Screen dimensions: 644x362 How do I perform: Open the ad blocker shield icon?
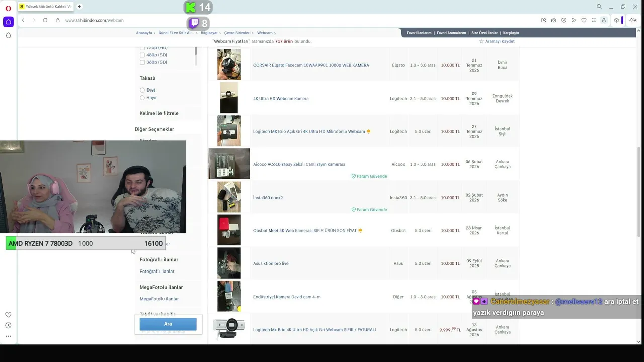point(563,20)
